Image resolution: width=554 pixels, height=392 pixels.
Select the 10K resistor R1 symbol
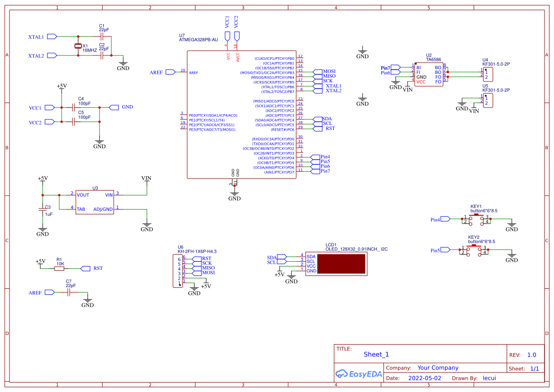point(60,267)
